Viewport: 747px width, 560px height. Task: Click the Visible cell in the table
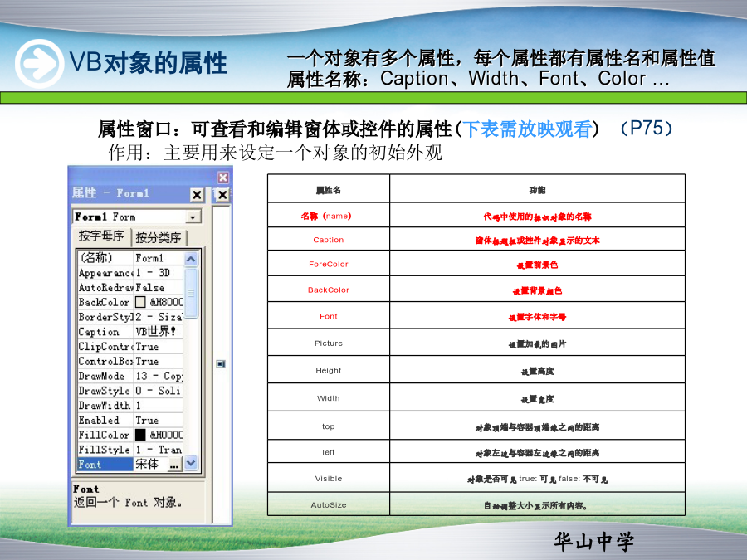(x=328, y=479)
